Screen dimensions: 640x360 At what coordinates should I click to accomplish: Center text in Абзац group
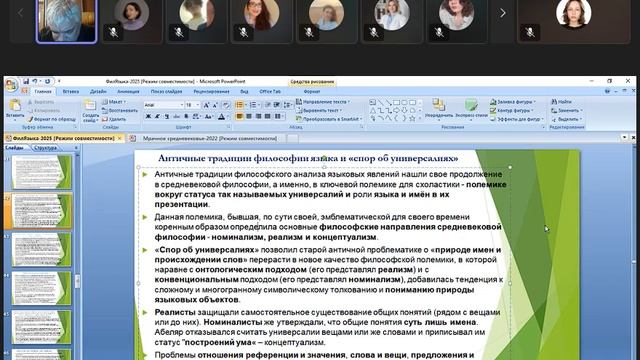click(249, 116)
